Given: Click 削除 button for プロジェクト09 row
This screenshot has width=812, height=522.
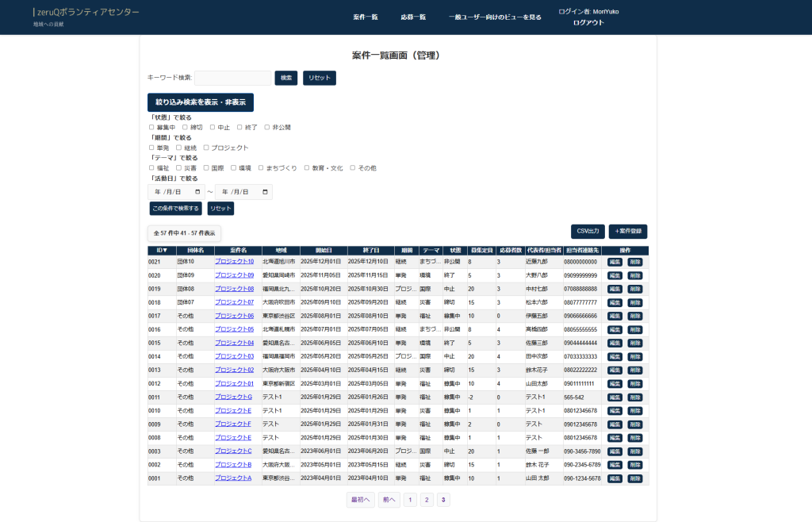Looking at the screenshot, I should (634, 275).
